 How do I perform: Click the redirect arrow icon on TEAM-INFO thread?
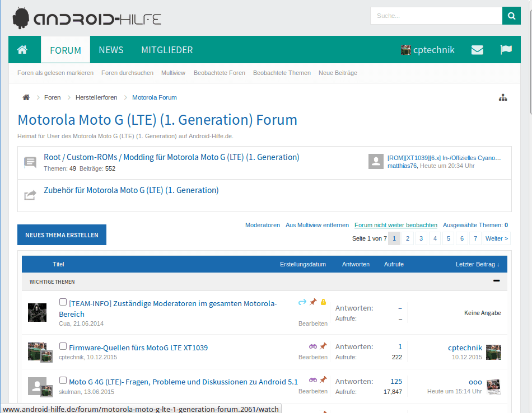click(302, 302)
